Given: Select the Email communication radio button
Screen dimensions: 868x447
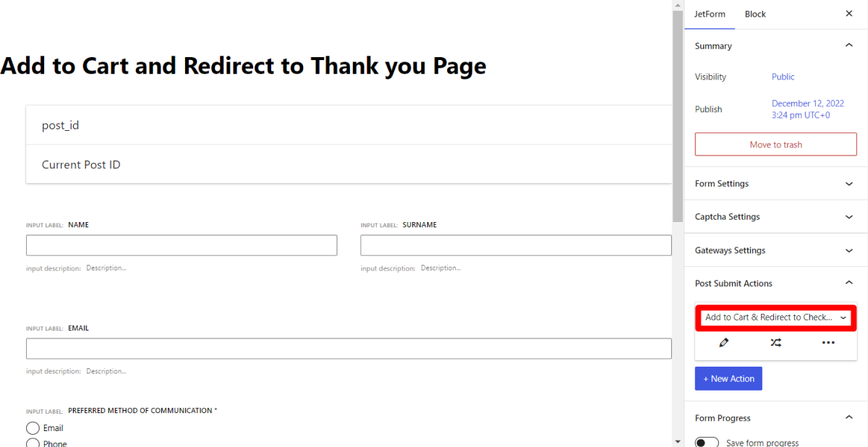Looking at the screenshot, I should pyautogui.click(x=33, y=427).
